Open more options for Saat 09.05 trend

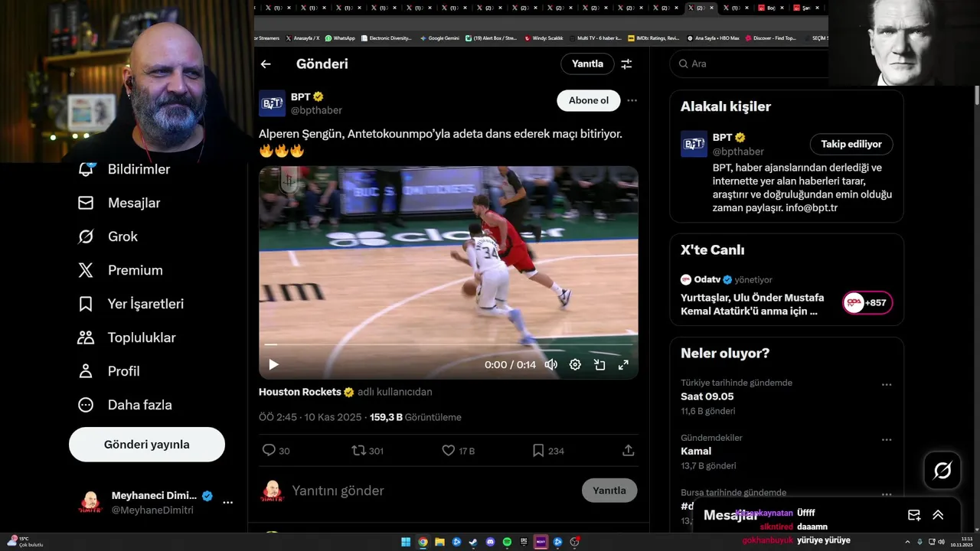[887, 385]
